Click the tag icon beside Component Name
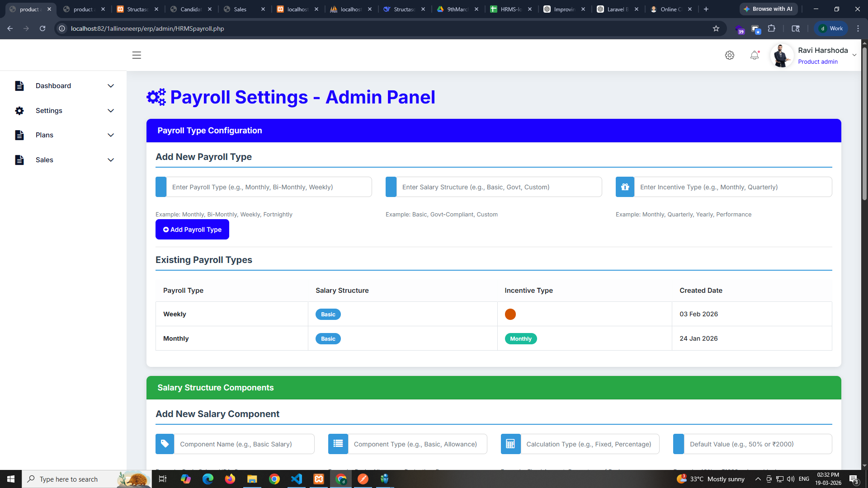The height and width of the screenshot is (488, 868). coord(165,444)
